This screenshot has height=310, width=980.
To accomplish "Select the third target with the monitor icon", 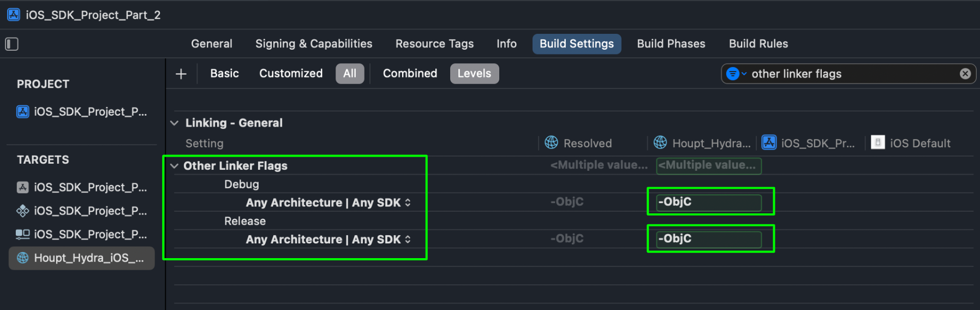I will click(23, 235).
